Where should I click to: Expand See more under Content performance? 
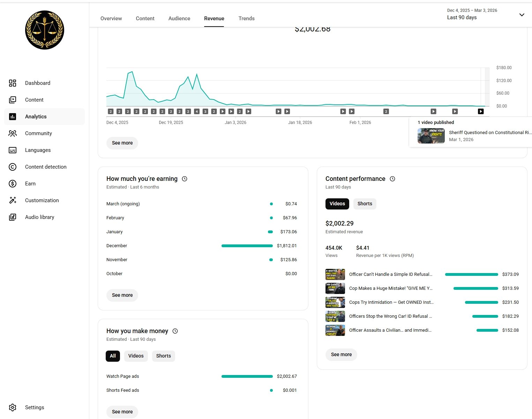[x=341, y=354]
